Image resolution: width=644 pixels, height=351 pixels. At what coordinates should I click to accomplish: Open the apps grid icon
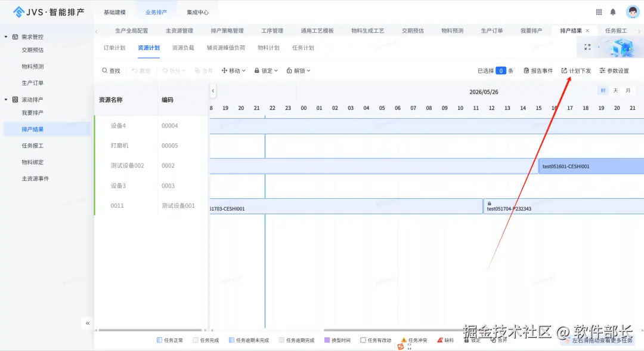(599, 12)
